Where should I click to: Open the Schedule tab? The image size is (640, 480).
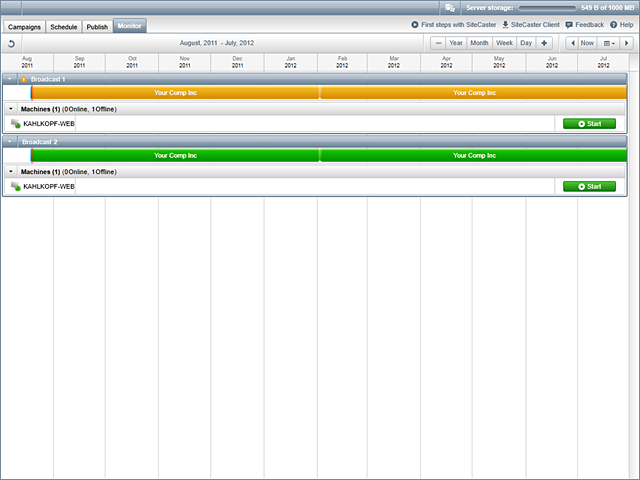[x=64, y=26]
